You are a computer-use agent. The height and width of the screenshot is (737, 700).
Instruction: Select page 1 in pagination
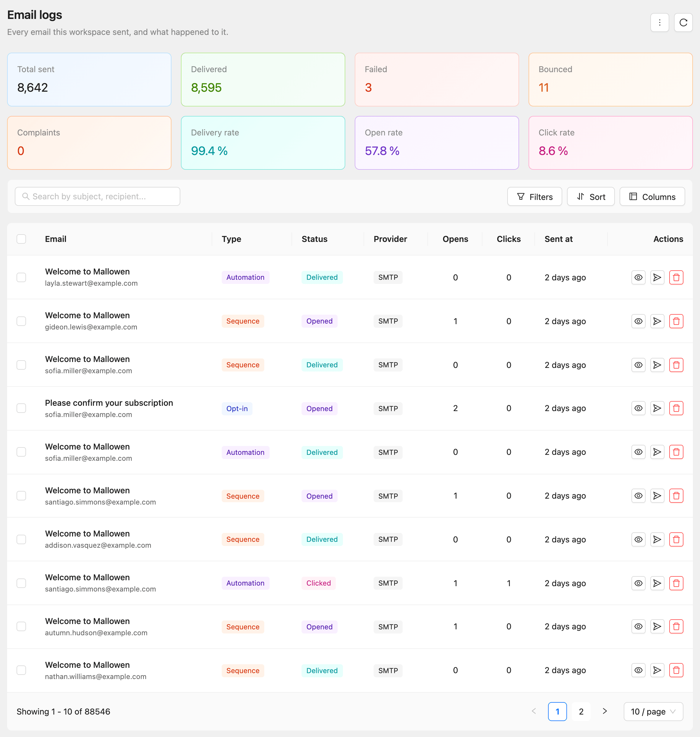(x=557, y=711)
